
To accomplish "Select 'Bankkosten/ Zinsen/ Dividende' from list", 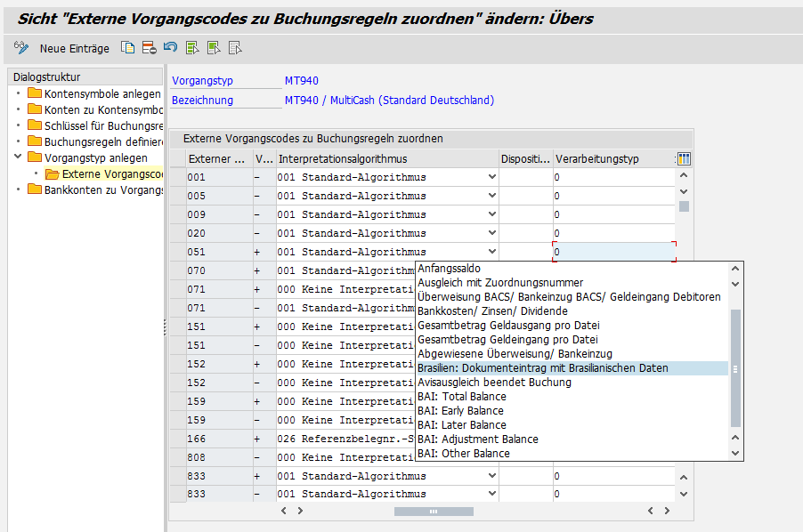I will 492,311.
